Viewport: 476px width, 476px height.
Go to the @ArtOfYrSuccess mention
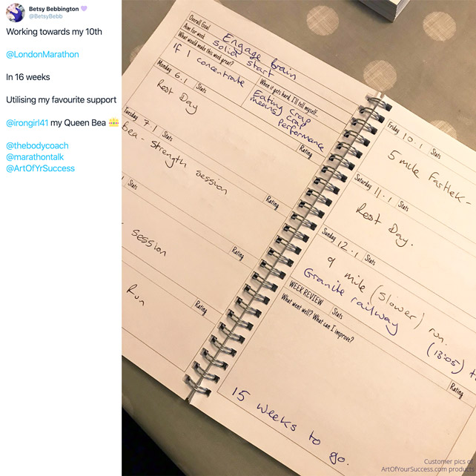pos(40,168)
